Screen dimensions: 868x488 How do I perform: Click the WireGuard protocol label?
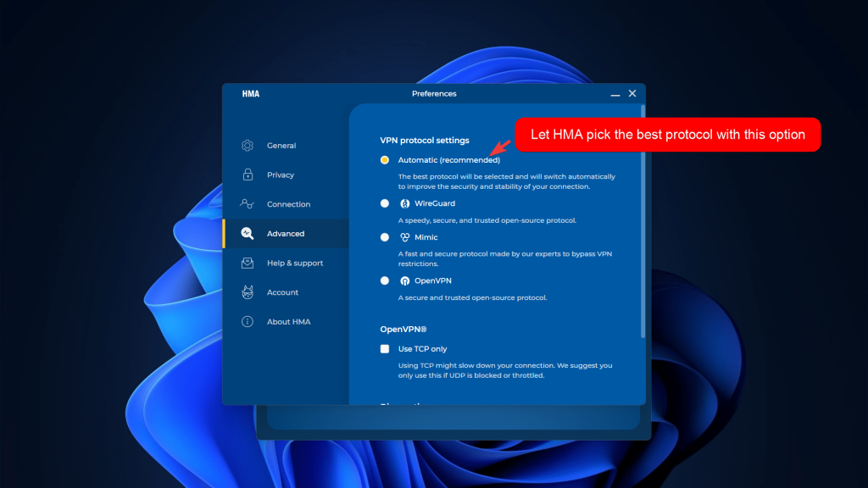[435, 203]
